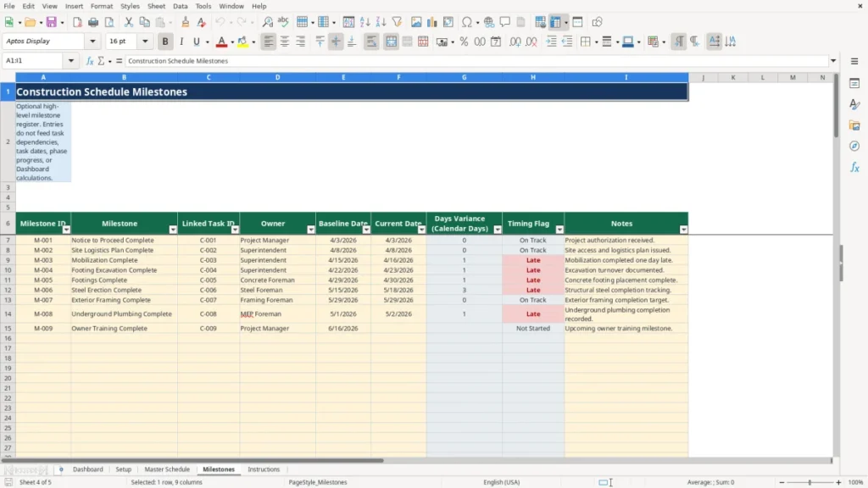This screenshot has width=868, height=488.
Task: Format cell as date
Action: coord(496,42)
